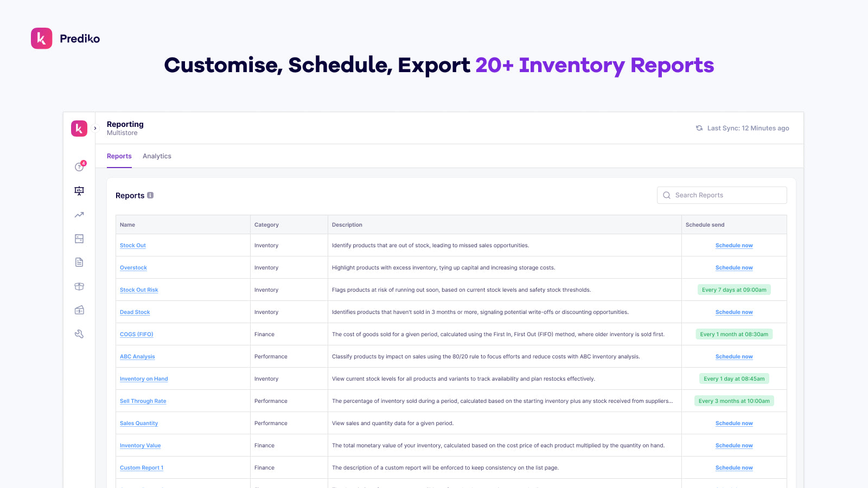
Task: Click the Performance category of ABC Analysis
Action: pos(271,357)
